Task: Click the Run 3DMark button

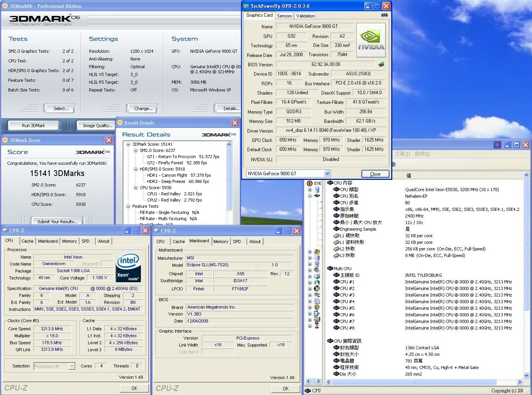Action: pos(33,126)
